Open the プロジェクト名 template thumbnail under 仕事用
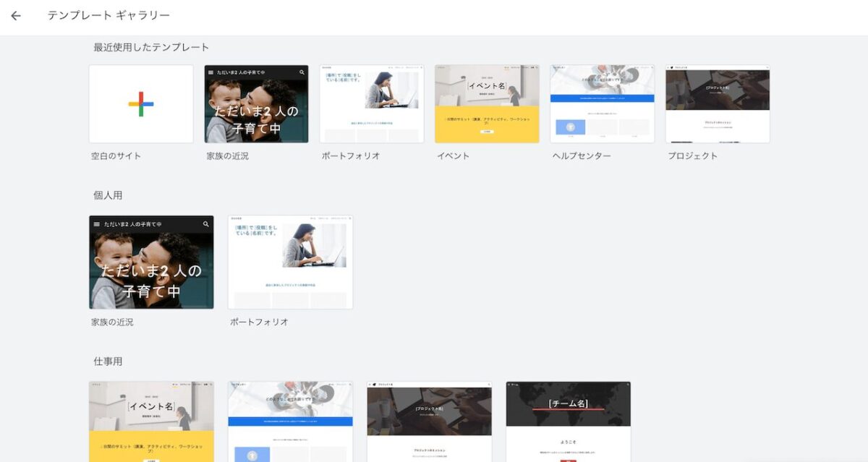 point(429,422)
